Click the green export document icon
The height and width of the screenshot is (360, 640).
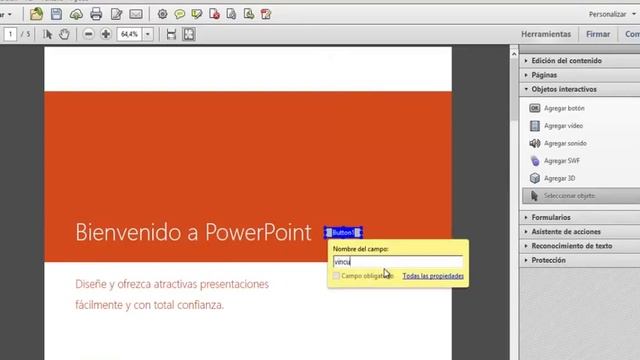(x=249, y=14)
